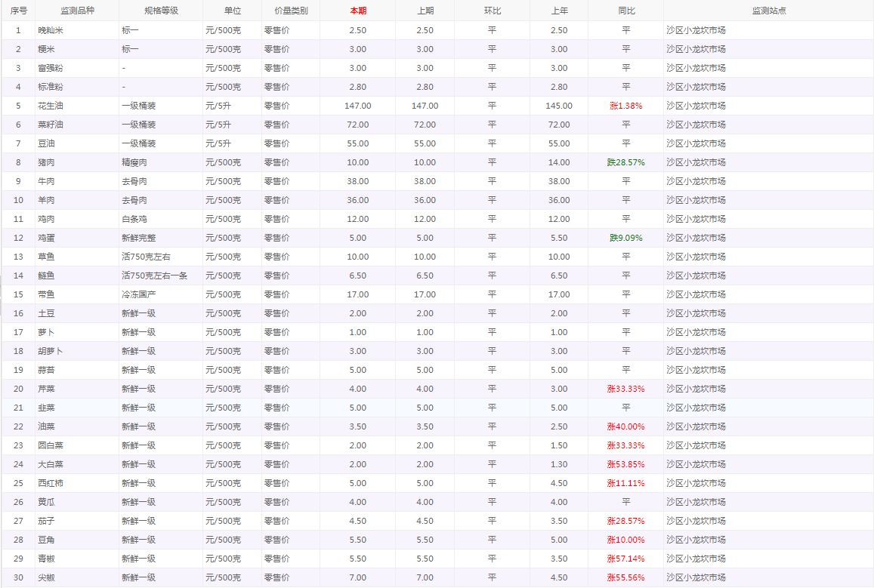Click the 监测品种 column header
The height and width of the screenshot is (588, 874).
[77, 11]
